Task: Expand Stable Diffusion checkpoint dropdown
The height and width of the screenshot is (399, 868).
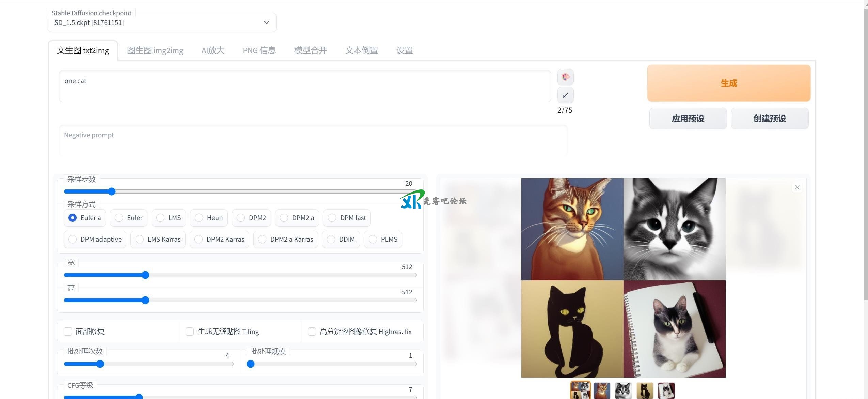Action: [266, 22]
